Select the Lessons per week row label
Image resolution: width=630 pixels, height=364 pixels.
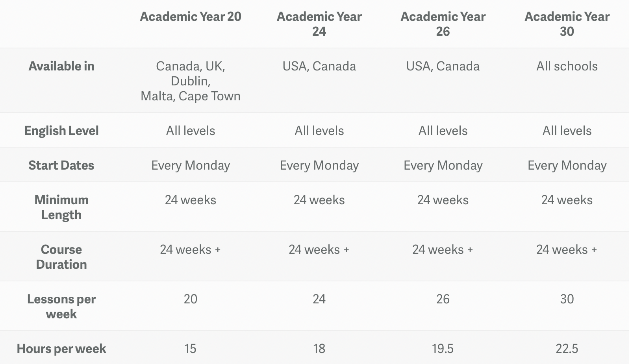coord(61,307)
